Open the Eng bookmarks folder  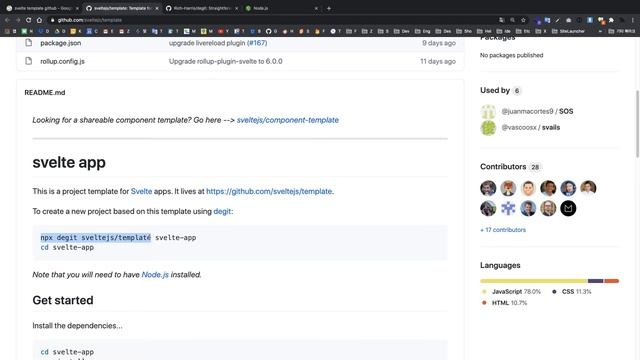(x=423, y=31)
